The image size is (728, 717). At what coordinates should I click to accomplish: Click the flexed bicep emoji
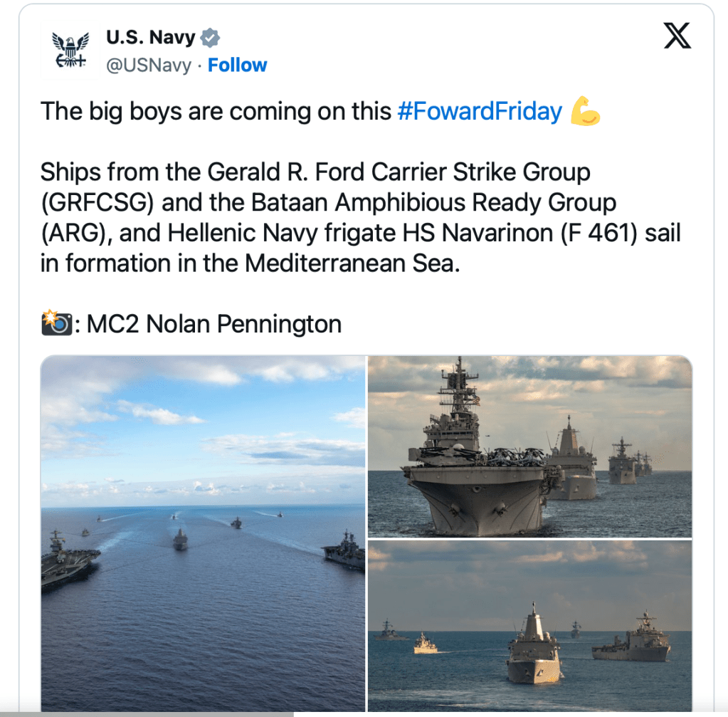(x=586, y=112)
